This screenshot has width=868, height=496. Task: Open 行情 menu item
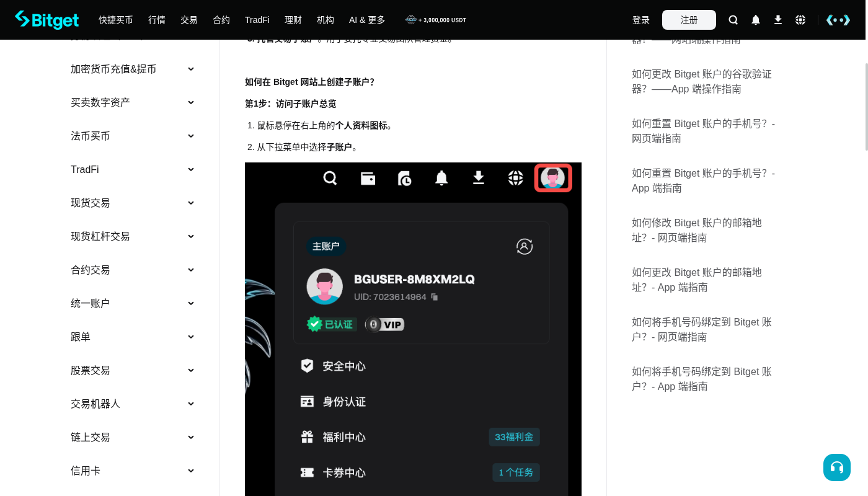tap(157, 20)
